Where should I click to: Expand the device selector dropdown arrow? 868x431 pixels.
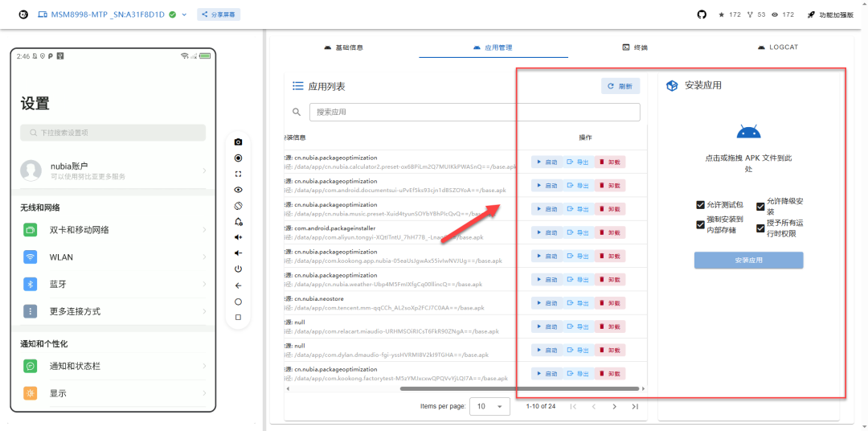point(185,14)
